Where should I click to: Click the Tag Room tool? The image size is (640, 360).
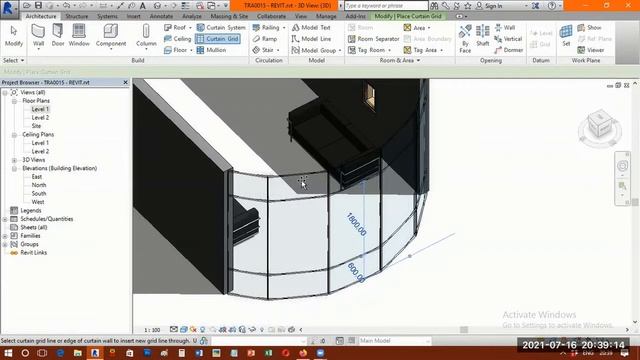367,50
